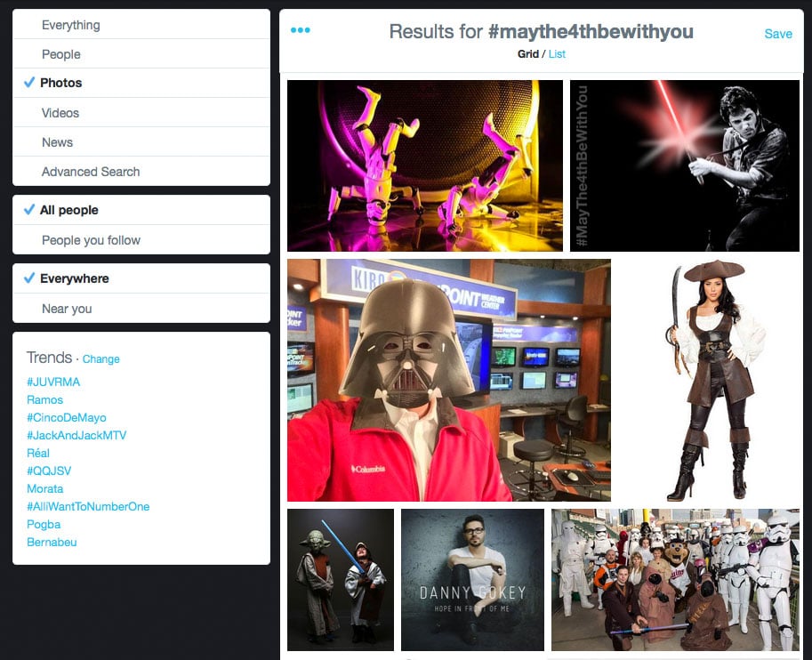Open the #CincoDeMayo trend
812x660 pixels.
point(67,417)
